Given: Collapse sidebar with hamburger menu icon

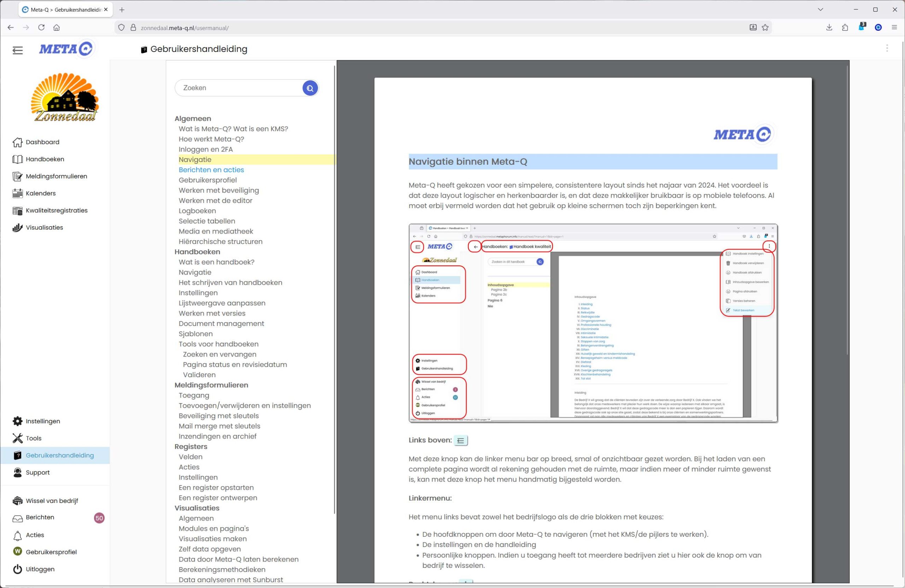Looking at the screenshot, I should click(17, 50).
